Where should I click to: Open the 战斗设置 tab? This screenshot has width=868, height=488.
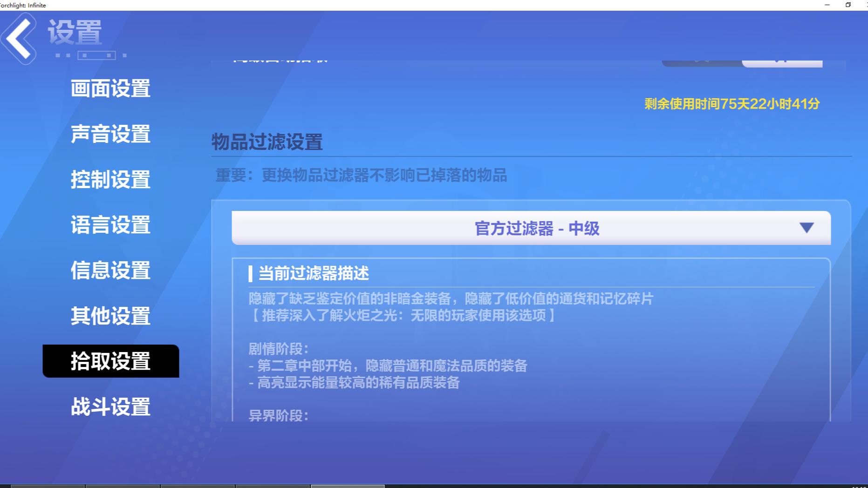(x=110, y=407)
